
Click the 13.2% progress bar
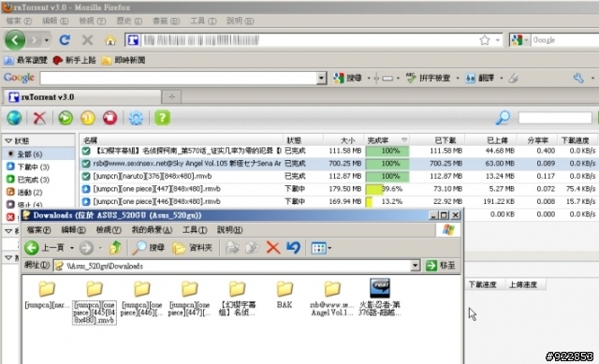pyautogui.click(x=387, y=201)
